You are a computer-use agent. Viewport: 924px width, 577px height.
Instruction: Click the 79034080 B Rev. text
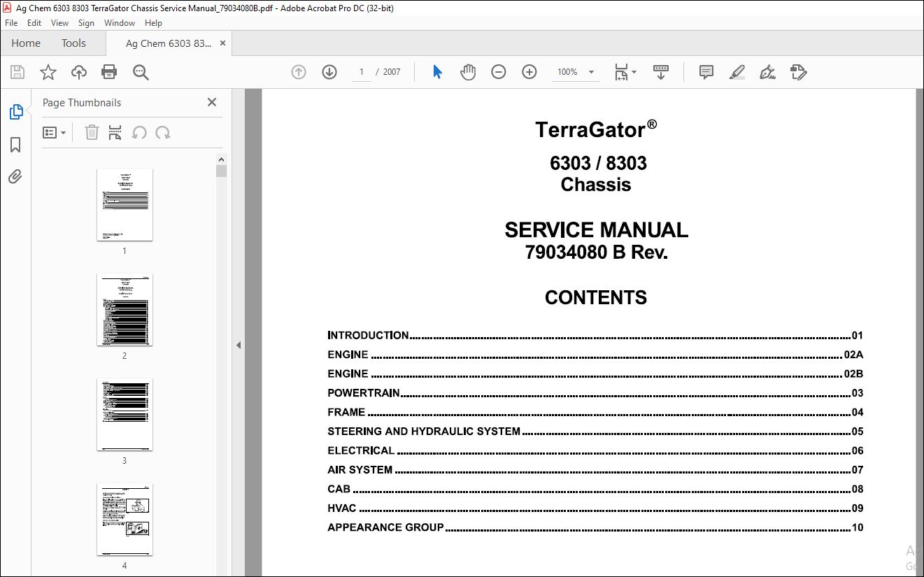pos(597,252)
